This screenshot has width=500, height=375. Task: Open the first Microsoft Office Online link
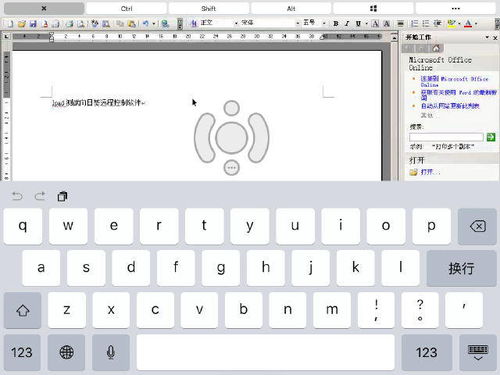click(x=454, y=82)
